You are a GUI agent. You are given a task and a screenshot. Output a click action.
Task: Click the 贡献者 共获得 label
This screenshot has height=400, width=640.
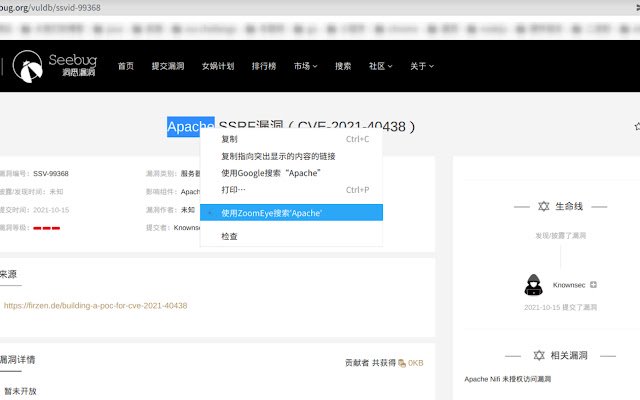pos(370,363)
